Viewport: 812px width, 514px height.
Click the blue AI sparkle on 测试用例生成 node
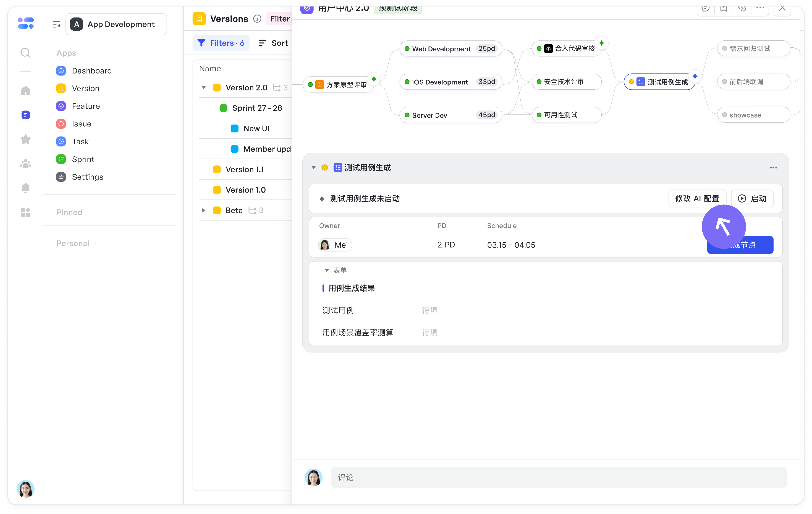[695, 76]
